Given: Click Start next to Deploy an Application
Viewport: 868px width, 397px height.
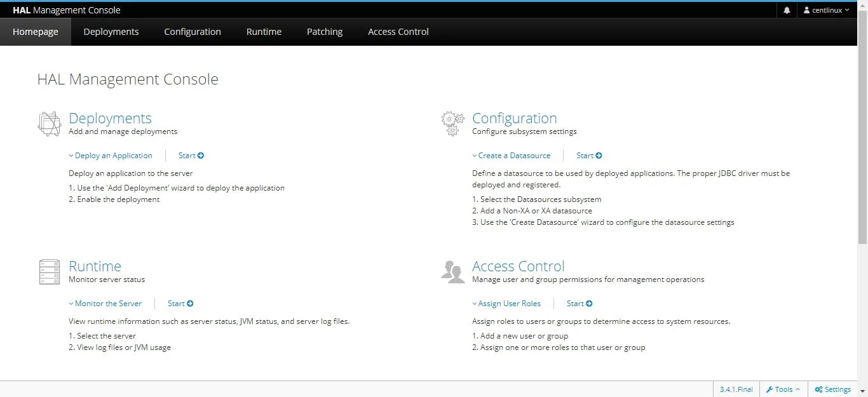Looking at the screenshot, I should [x=191, y=156].
